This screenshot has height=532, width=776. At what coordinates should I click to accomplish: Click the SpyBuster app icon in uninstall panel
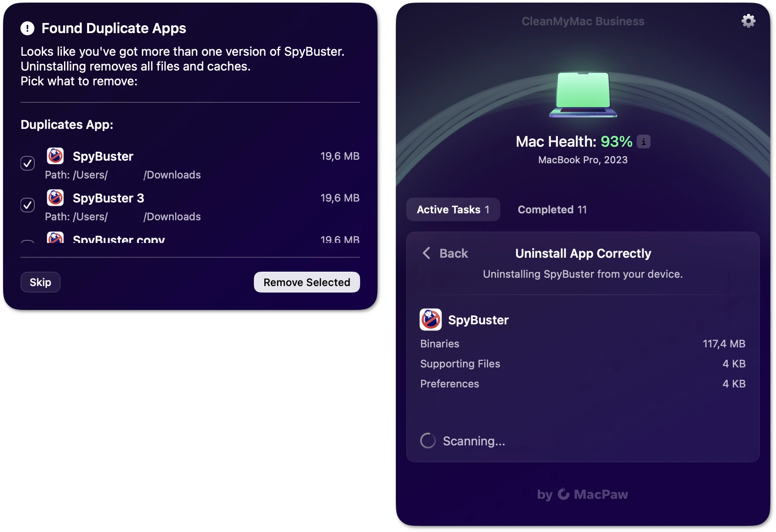point(430,320)
